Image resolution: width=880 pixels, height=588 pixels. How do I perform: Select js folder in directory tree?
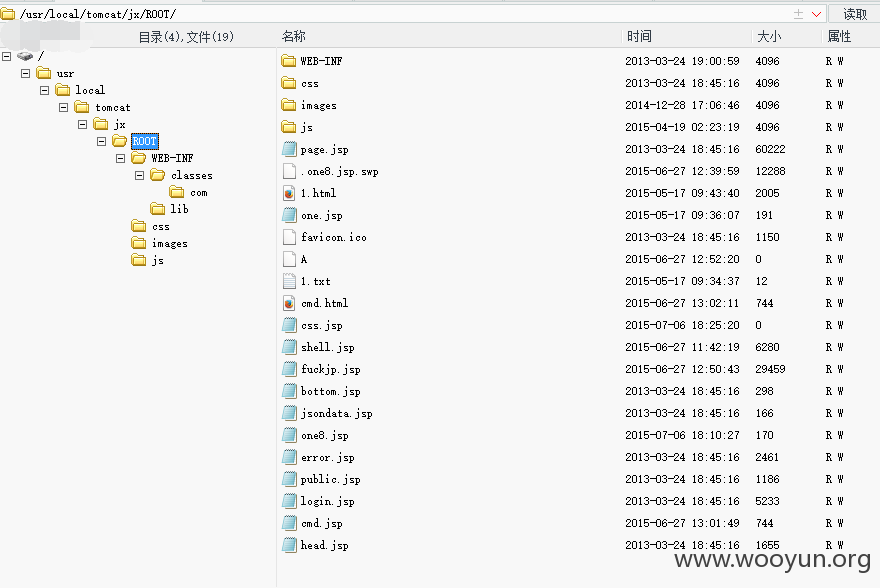158,260
